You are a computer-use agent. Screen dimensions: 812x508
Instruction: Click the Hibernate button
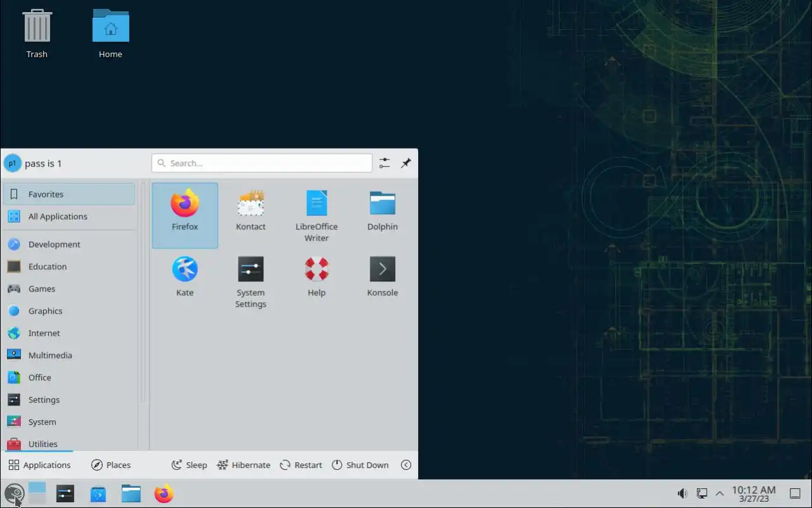(244, 465)
